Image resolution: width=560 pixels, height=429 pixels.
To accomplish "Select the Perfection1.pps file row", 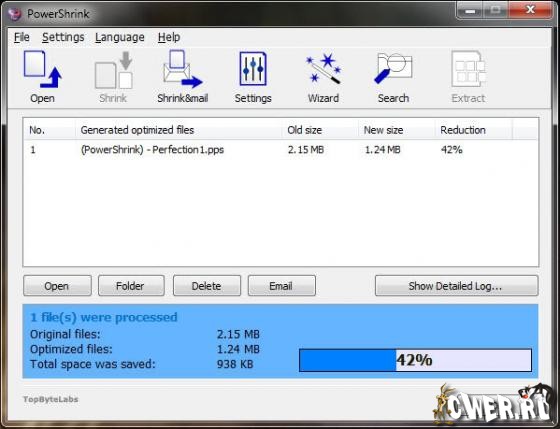I will click(x=281, y=149).
